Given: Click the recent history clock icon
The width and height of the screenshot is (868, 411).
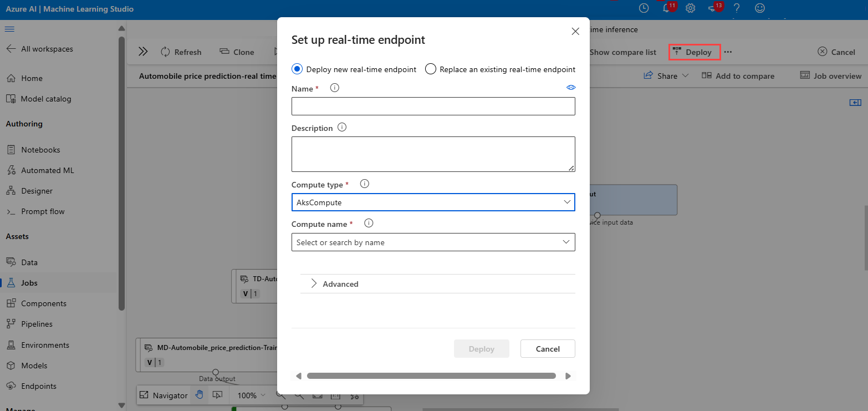Looking at the screenshot, I should (x=644, y=8).
